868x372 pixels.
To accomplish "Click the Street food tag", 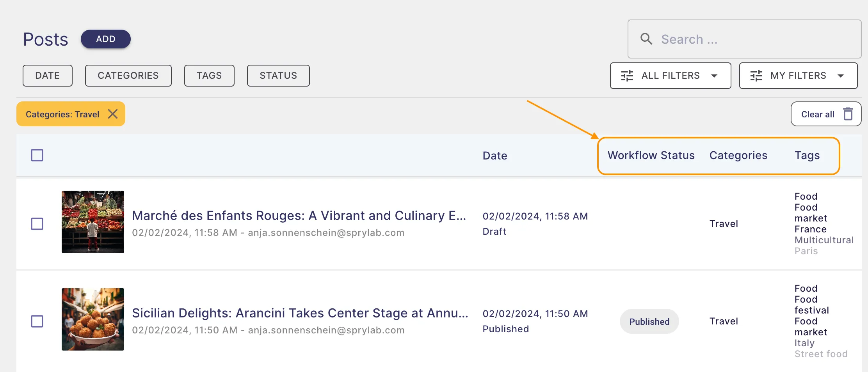I will point(821,354).
